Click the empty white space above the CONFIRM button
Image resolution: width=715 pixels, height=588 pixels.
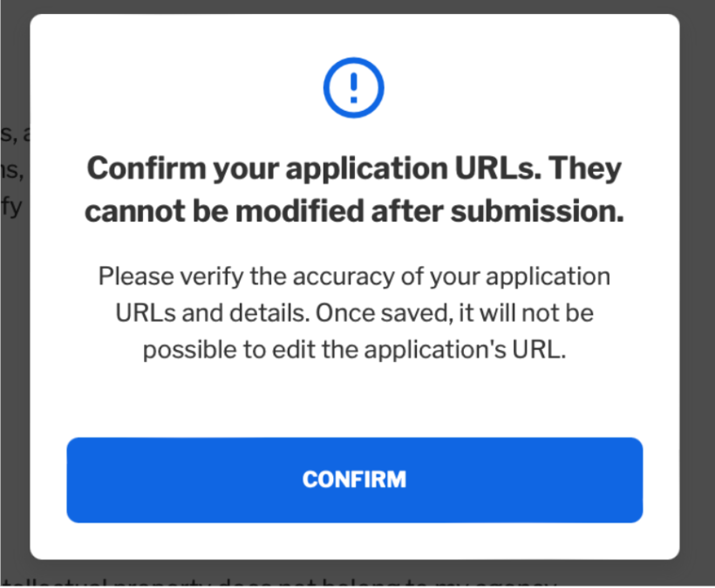coord(354,401)
